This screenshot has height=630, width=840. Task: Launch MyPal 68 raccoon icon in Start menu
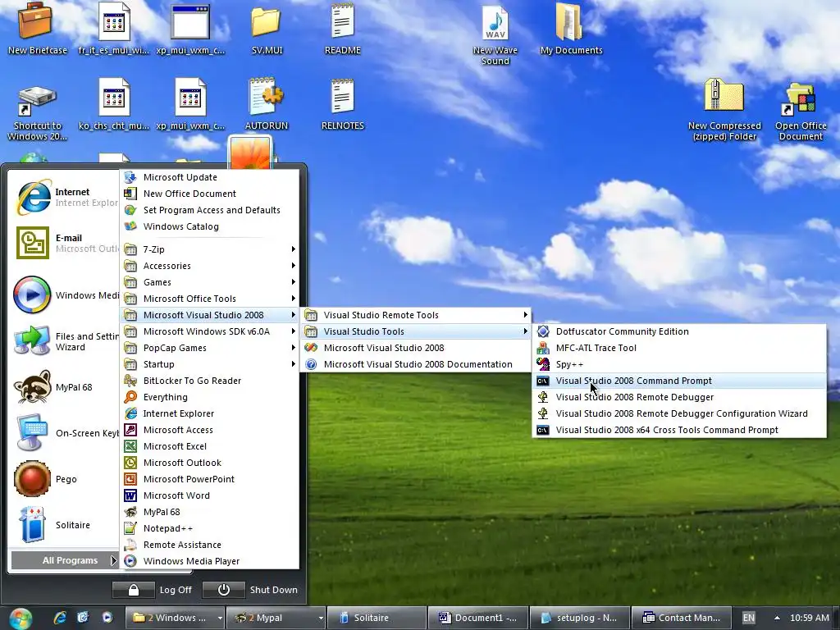point(64,387)
